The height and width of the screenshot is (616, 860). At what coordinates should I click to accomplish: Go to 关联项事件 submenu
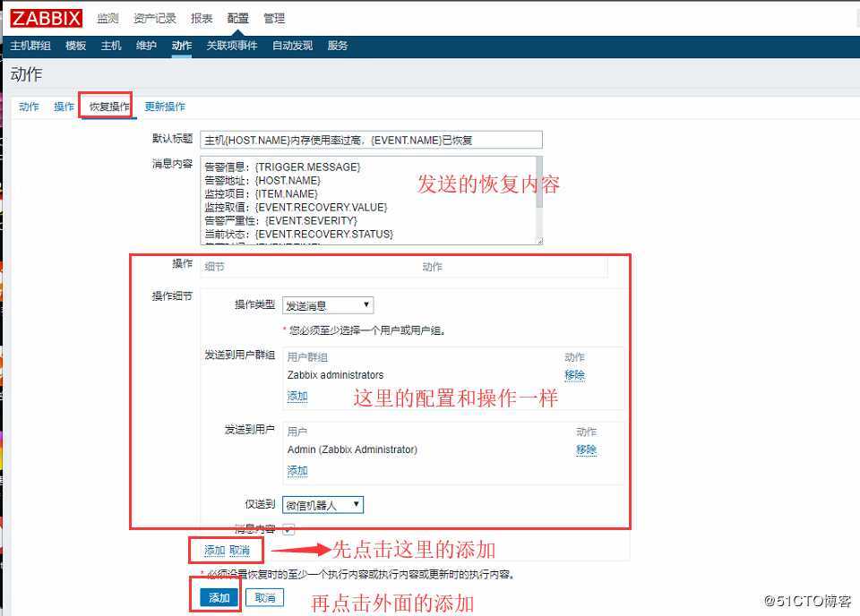(231, 46)
